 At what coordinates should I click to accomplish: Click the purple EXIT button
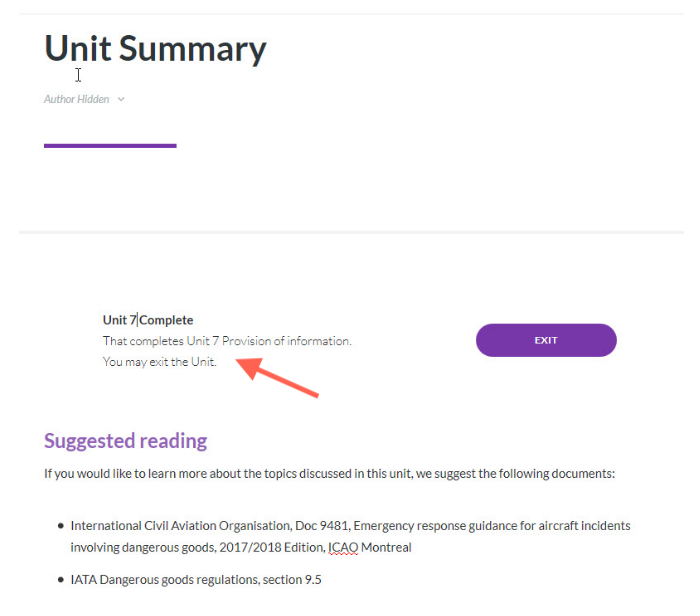(x=546, y=340)
